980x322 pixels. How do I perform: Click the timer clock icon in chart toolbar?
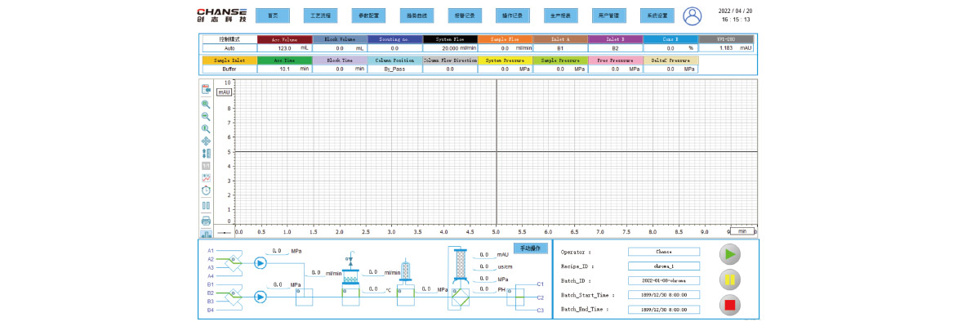tap(206, 190)
